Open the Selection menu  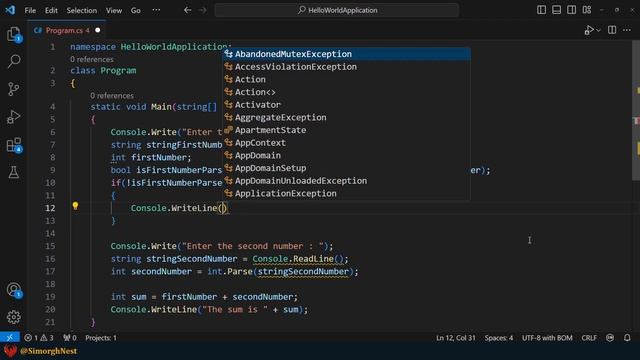[x=82, y=10]
